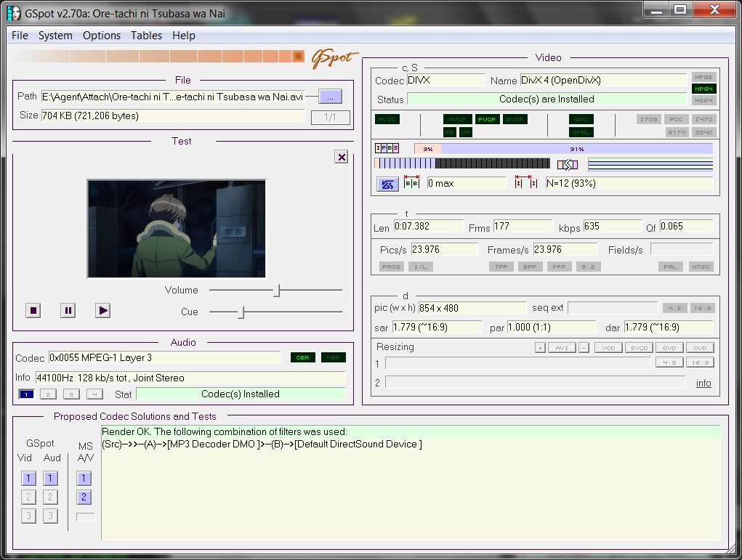Screen dimensions: 742x560
Task: Click the video preview thumbnail
Action: [177, 229]
